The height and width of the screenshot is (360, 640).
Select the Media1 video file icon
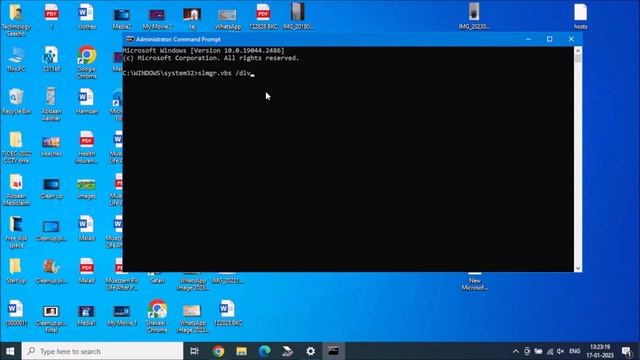coord(87,315)
